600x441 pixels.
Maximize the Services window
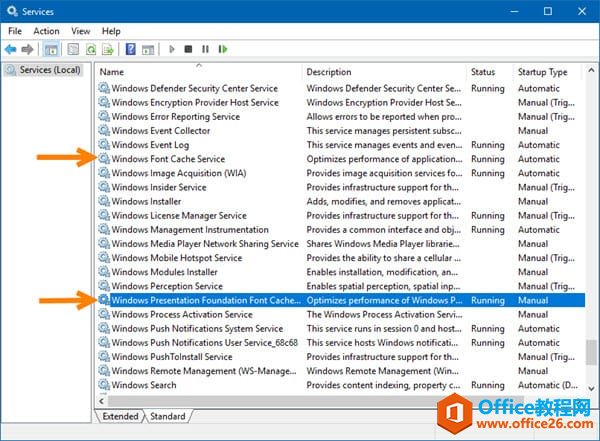(x=548, y=11)
